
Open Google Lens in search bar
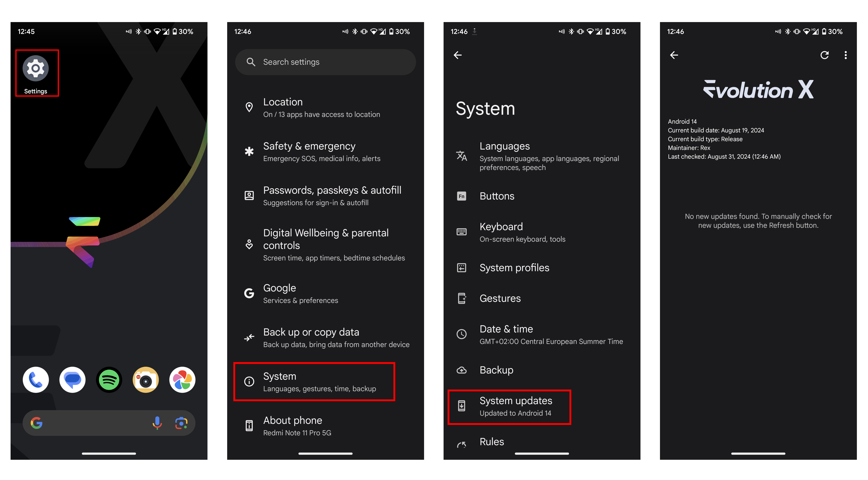(x=181, y=423)
